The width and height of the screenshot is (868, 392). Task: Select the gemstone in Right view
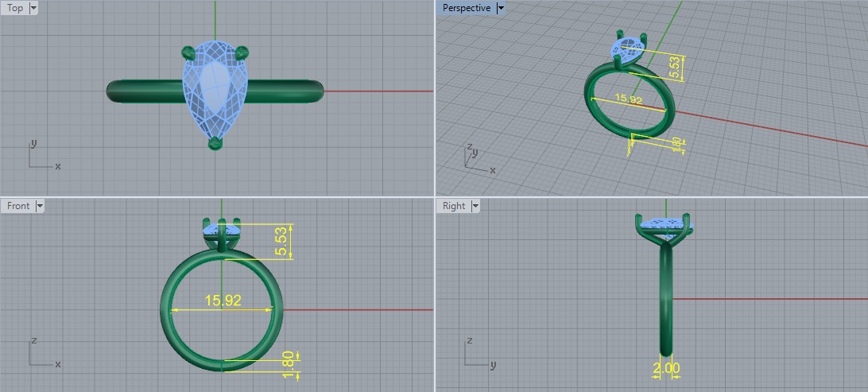[x=665, y=223]
